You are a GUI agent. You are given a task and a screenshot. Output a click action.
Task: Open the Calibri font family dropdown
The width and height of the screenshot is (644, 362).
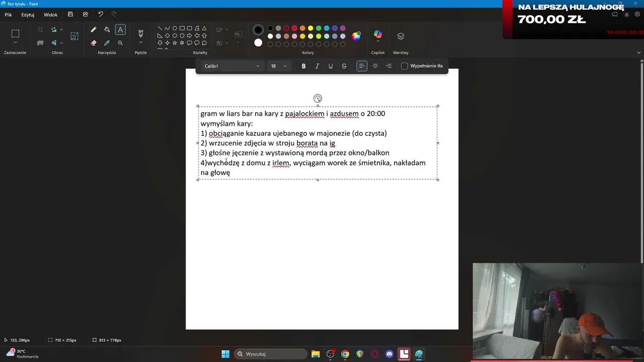click(x=232, y=66)
